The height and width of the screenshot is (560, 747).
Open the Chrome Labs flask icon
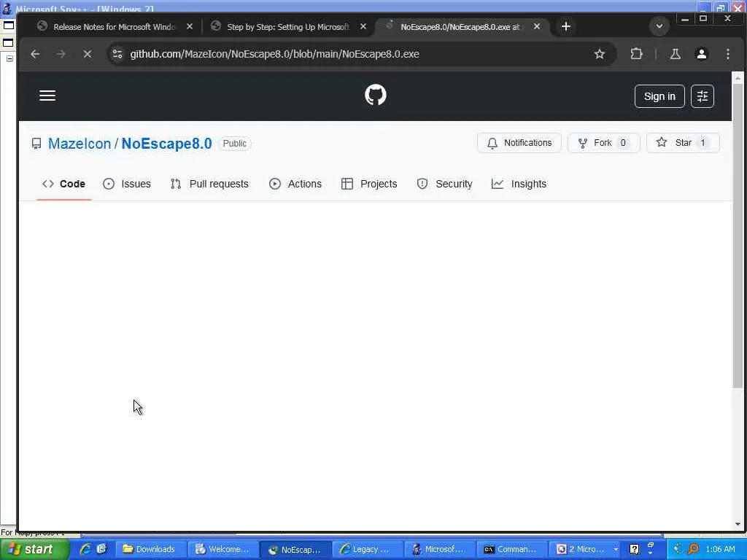(x=675, y=54)
